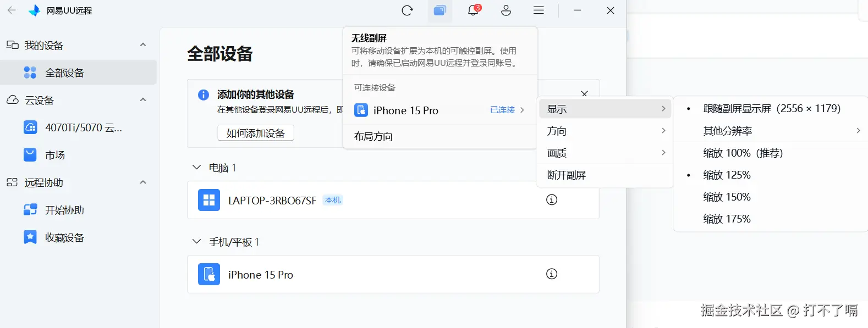Click the 无线副屏 popup title
This screenshot has height=328, width=868.
click(369, 38)
